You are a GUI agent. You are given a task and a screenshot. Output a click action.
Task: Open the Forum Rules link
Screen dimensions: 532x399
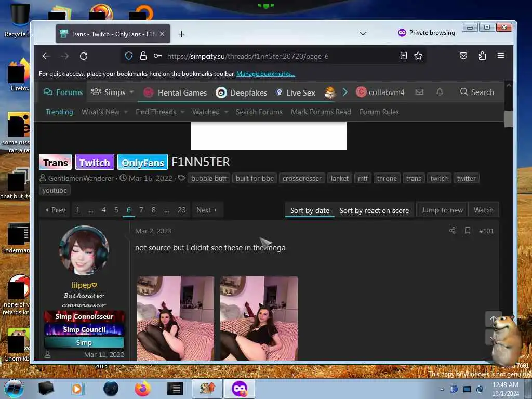click(379, 112)
